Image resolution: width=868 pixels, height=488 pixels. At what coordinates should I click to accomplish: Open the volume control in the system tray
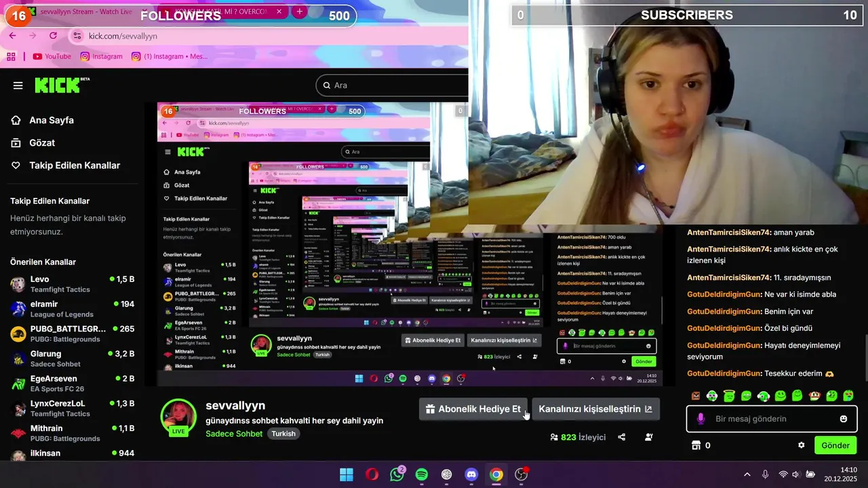point(795,474)
